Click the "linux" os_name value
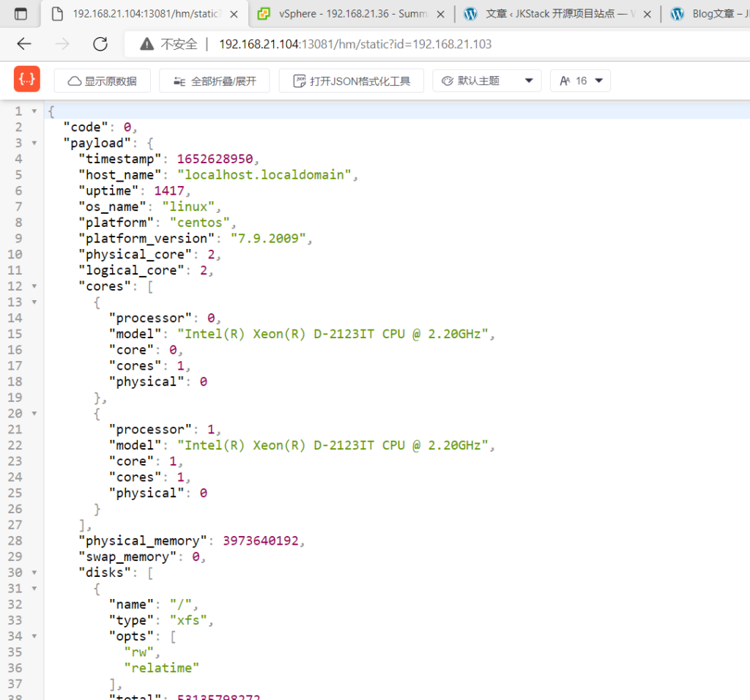The height and width of the screenshot is (700, 750). tap(188, 206)
